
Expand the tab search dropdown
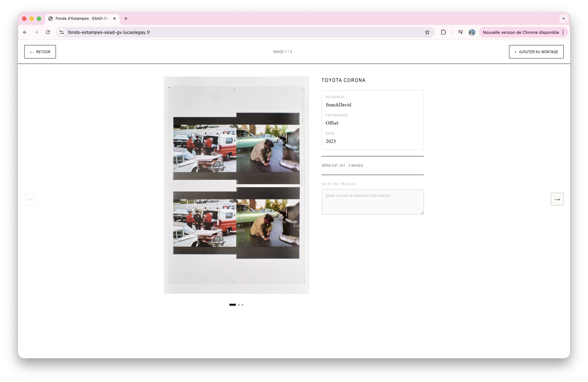pos(563,19)
